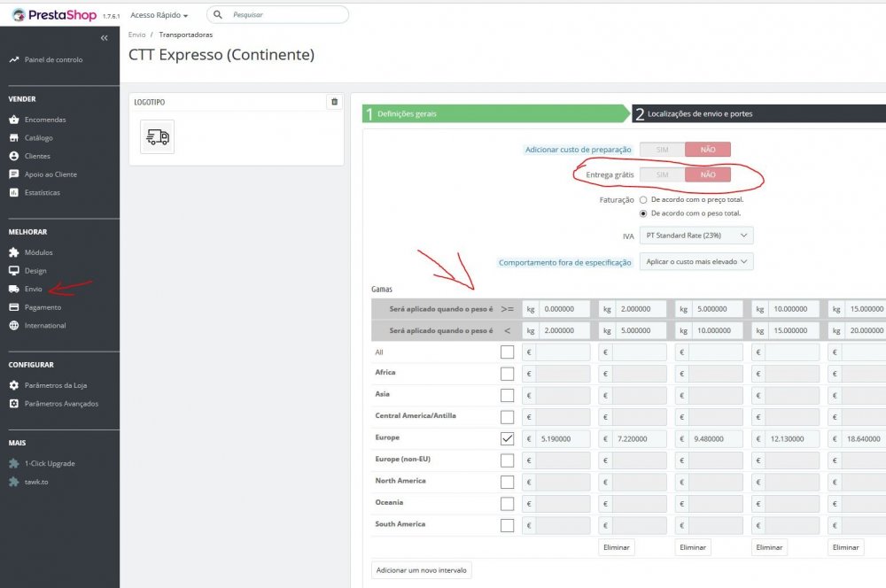The width and height of the screenshot is (886, 588).
Task: Click the Envio breadcrumb link
Action: [136, 35]
